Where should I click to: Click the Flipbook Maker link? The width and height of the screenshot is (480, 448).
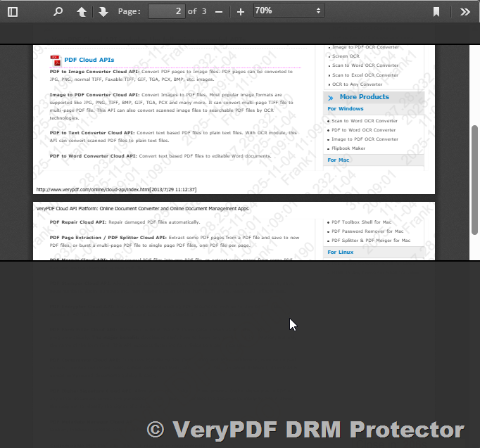click(x=348, y=148)
